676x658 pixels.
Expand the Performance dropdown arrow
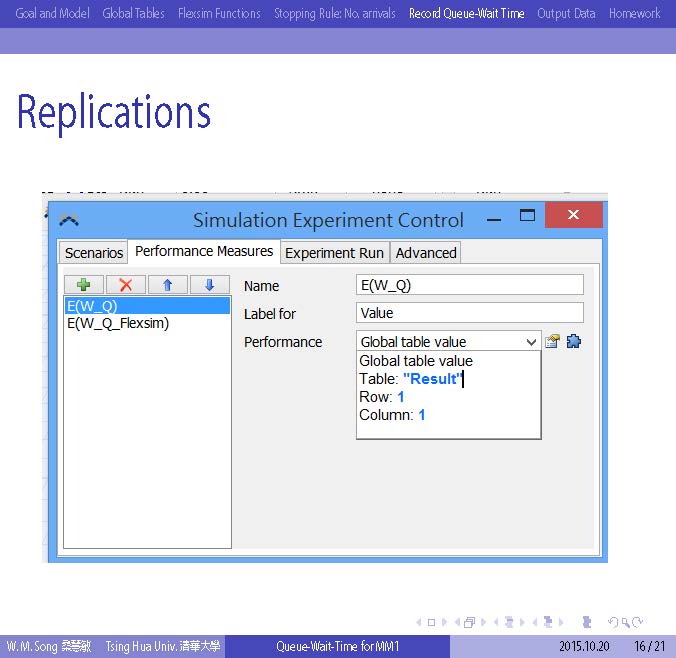[x=530, y=342]
